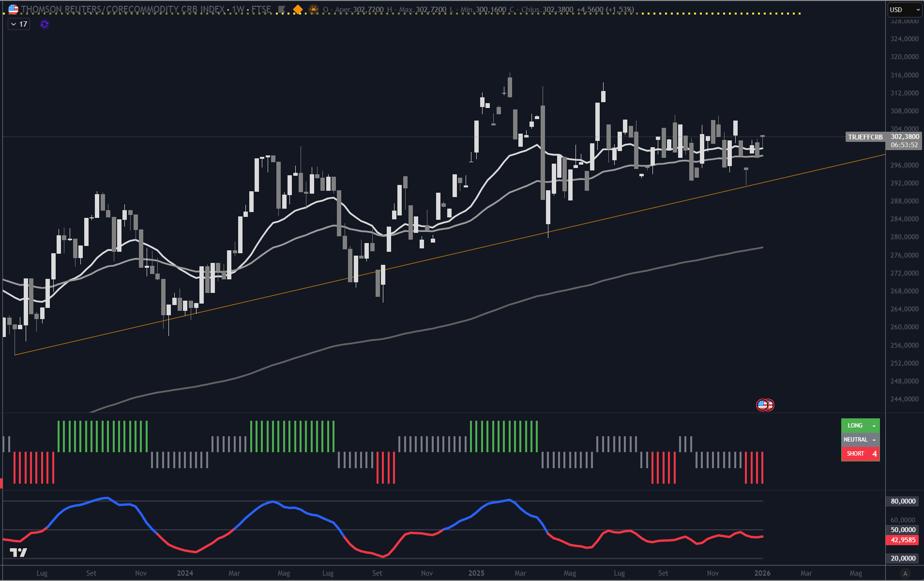Open the USD currency dropdown
The width and height of the screenshot is (924, 581).
pos(904,10)
